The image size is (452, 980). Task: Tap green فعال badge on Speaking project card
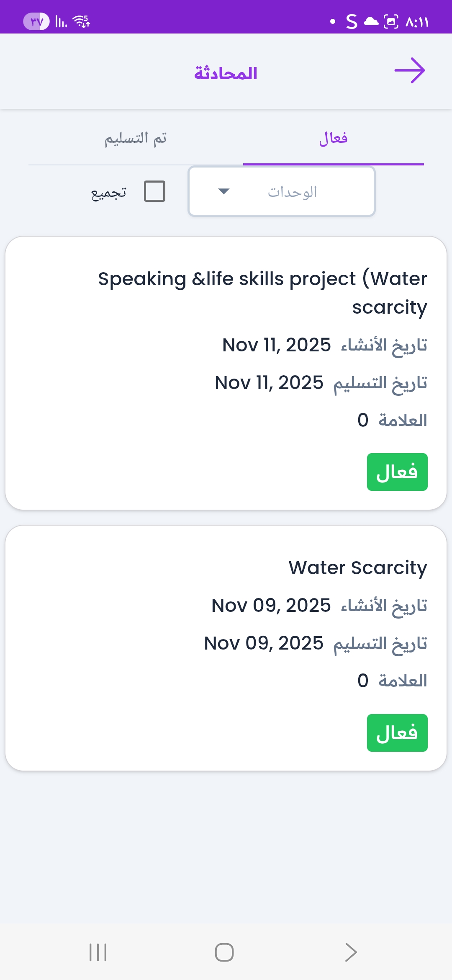[397, 472]
